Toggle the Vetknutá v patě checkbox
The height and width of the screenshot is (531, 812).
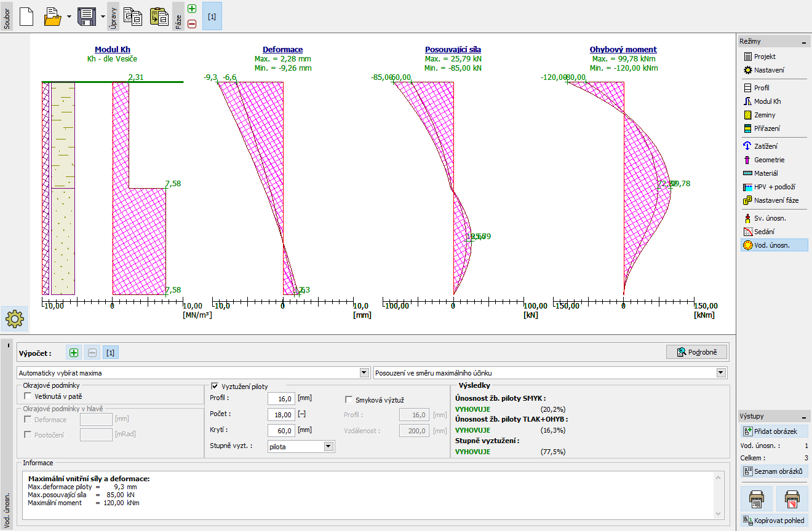28,396
